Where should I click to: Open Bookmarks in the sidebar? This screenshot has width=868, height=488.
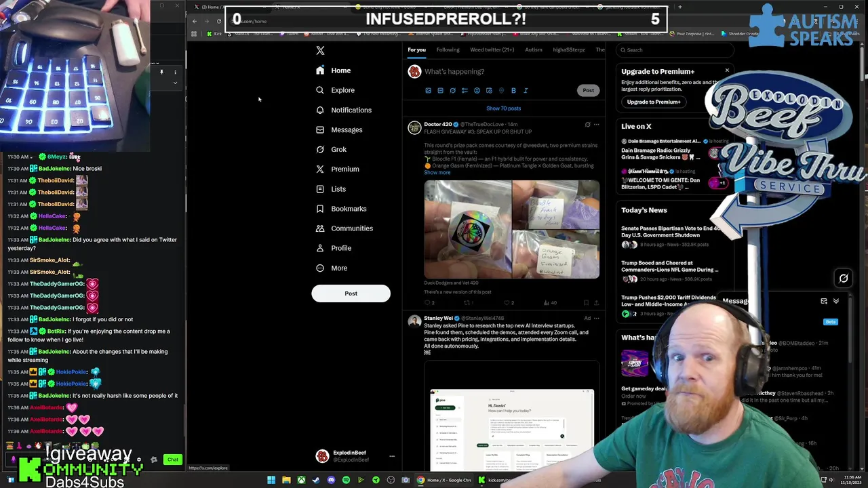341,209
